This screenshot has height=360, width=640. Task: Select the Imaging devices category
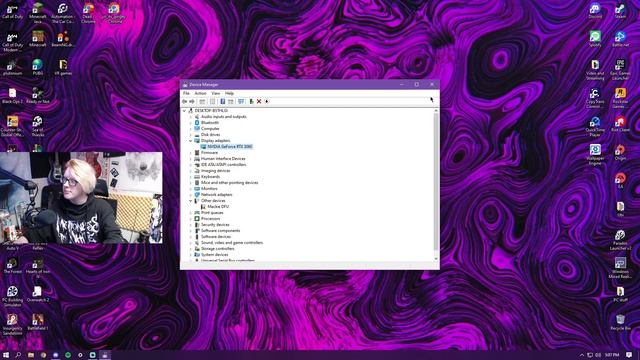tap(215, 171)
